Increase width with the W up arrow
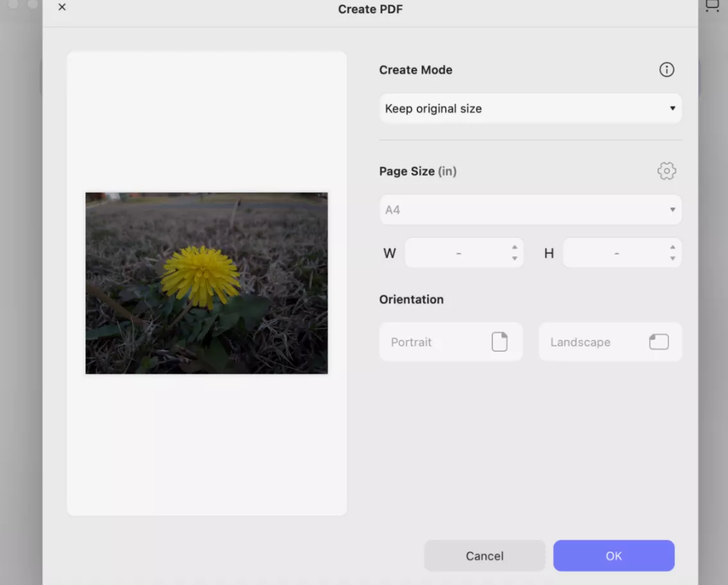This screenshot has width=728, height=585. [514, 247]
